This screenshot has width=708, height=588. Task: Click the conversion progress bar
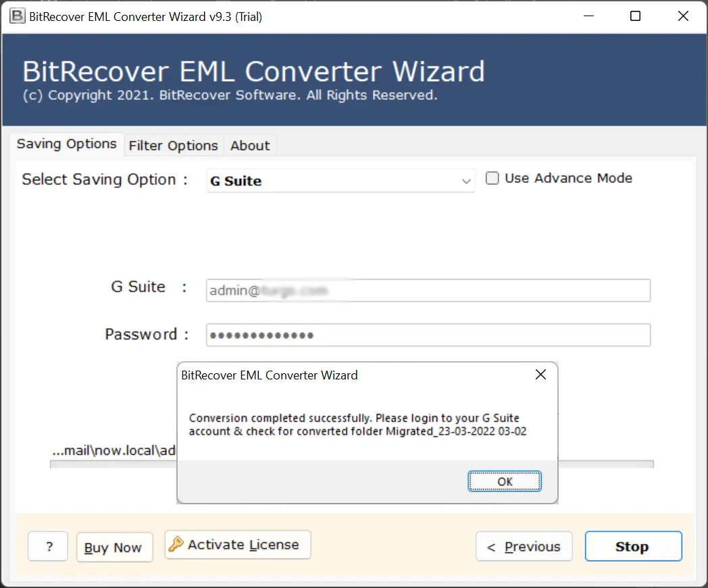tap(605, 464)
